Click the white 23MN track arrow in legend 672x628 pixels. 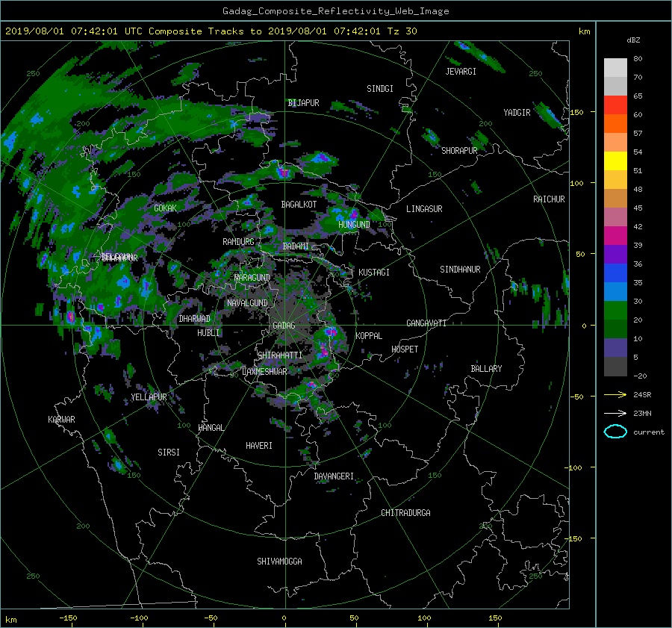615,413
